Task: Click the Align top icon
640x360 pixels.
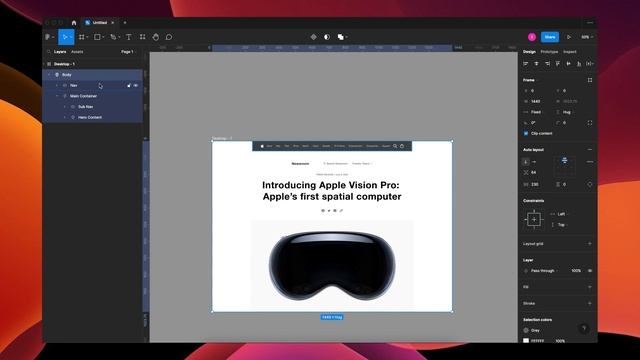Action: point(558,64)
